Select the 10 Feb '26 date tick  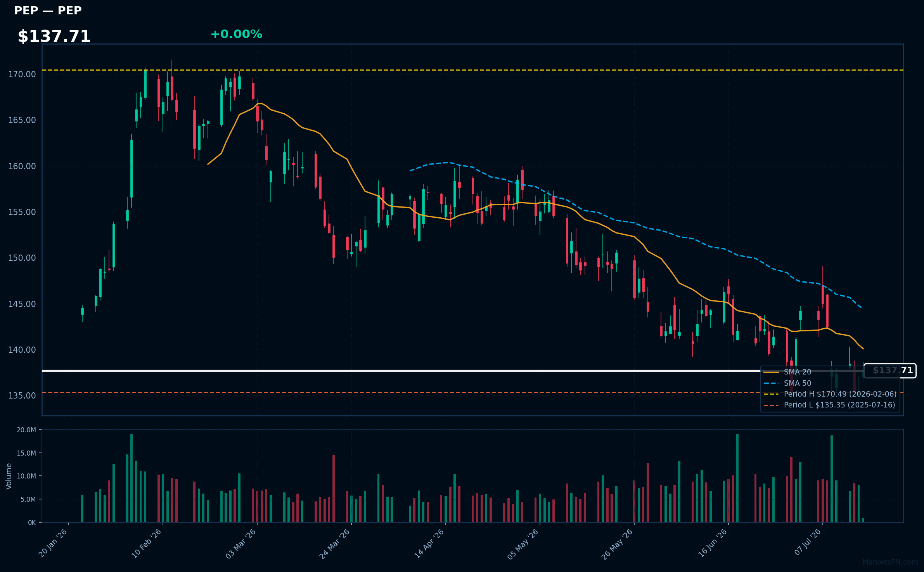coord(147,543)
